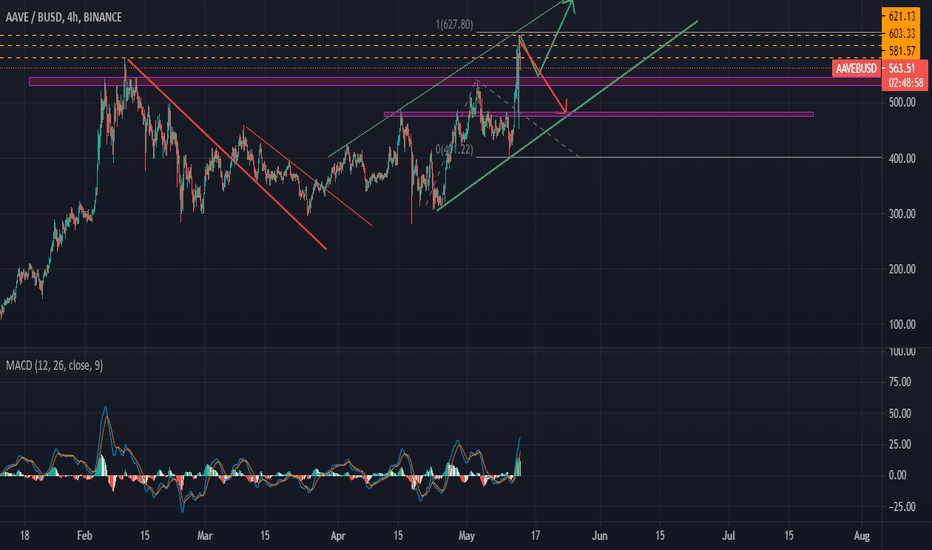The image size is (932, 550).
Task: Click the Jul label on time axis
Action: pos(728,536)
